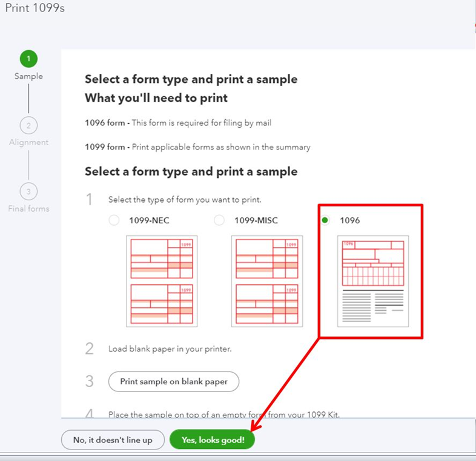Viewport: 476px width, 461px height.
Task: Click the 1096 label text
Action: point(349,220)
